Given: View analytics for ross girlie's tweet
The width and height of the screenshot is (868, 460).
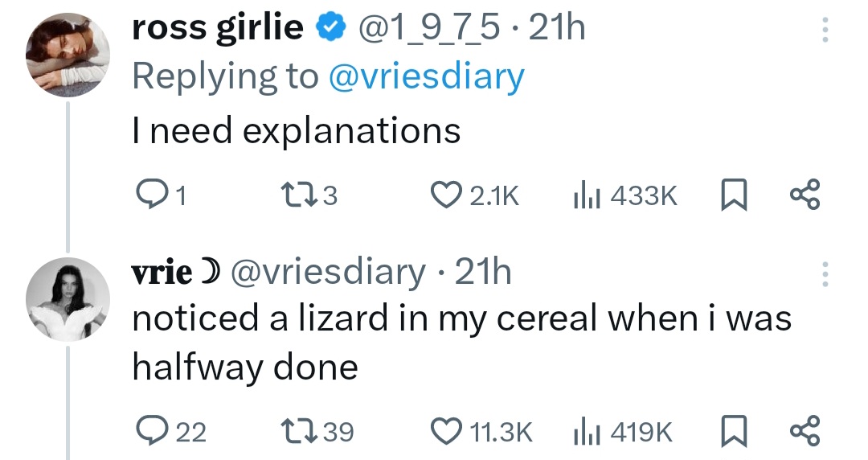Looking at the screenshot, I should click(585, 195).
